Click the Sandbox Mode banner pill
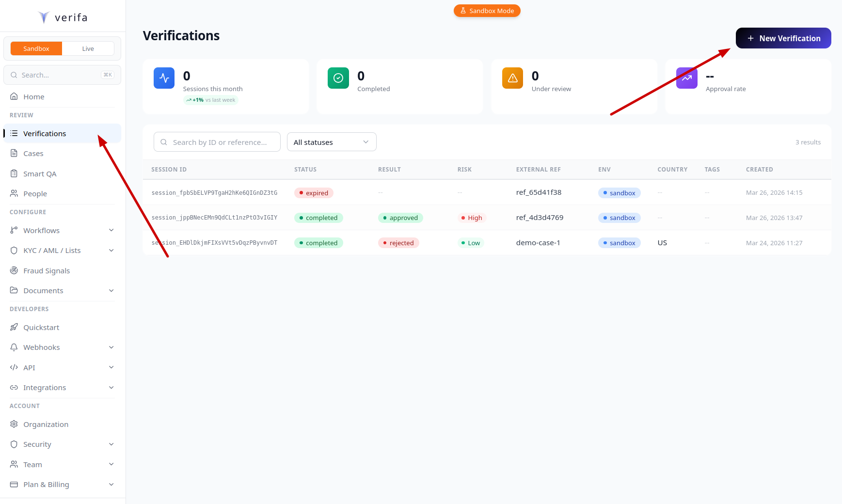 point(487,10)
